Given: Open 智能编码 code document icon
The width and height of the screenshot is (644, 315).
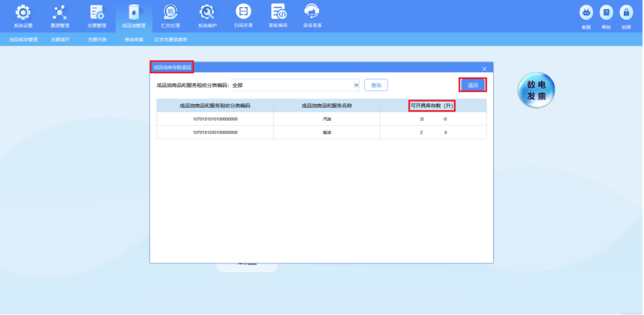Looking at the screenshot, I should click(x=278, y=11).
